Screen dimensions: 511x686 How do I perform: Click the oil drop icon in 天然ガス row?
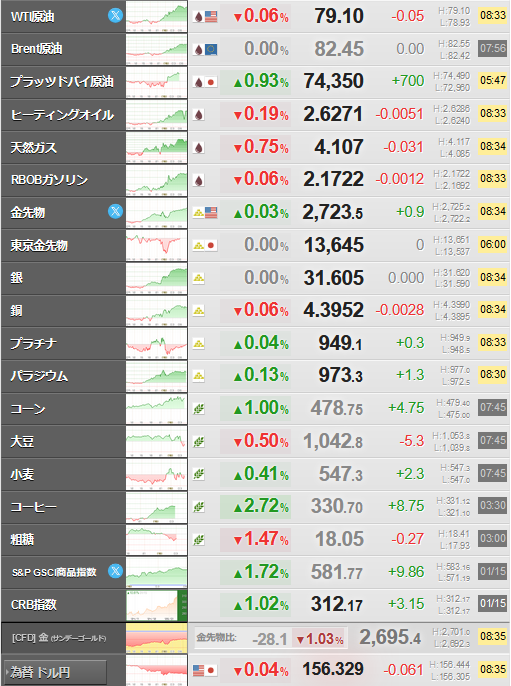(x=199, y=147)
